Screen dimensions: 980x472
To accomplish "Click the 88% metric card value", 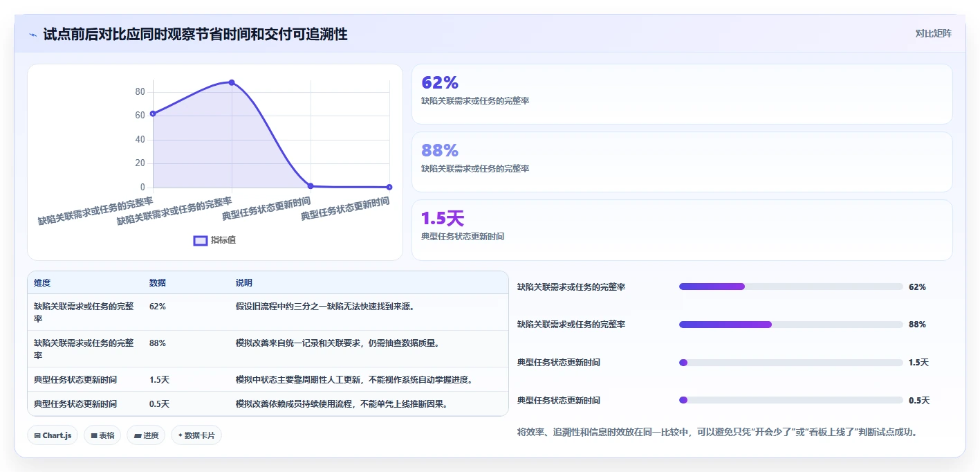I will (x=440, y=151).
